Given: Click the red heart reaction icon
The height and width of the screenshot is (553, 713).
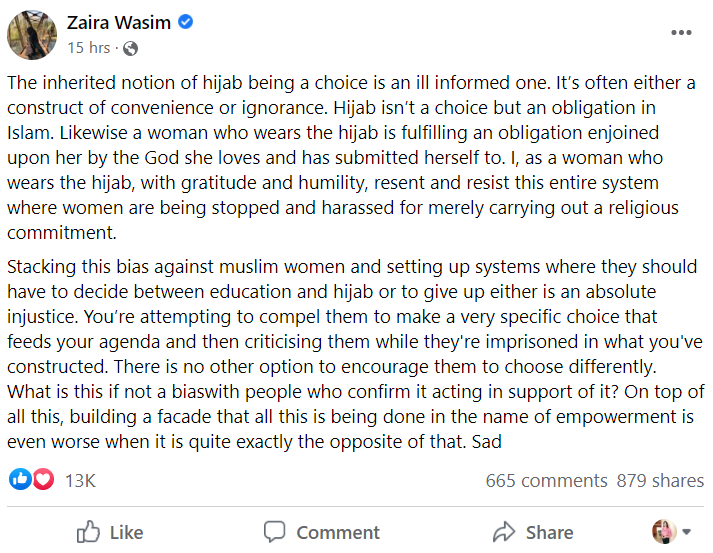Looking at the screenshot, I should click(x=42, y=480).
